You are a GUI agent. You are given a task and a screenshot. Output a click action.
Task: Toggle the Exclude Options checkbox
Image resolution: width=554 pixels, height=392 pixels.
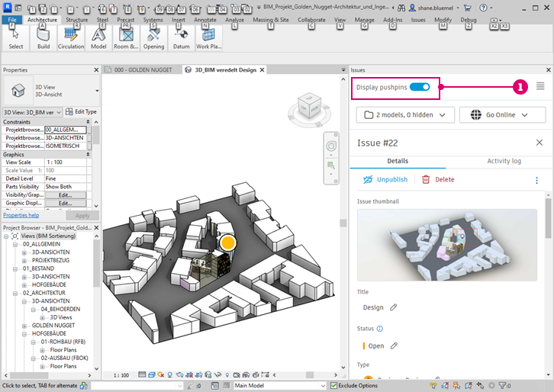coord(333,386)
